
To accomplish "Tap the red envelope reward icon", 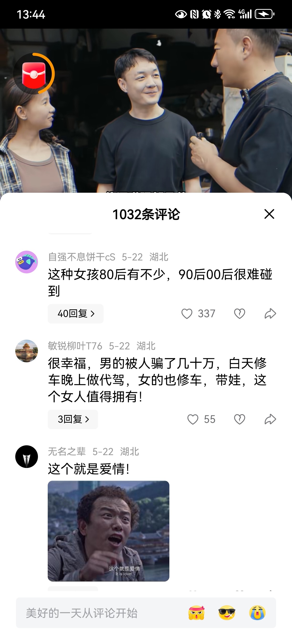I will point(34,74).
